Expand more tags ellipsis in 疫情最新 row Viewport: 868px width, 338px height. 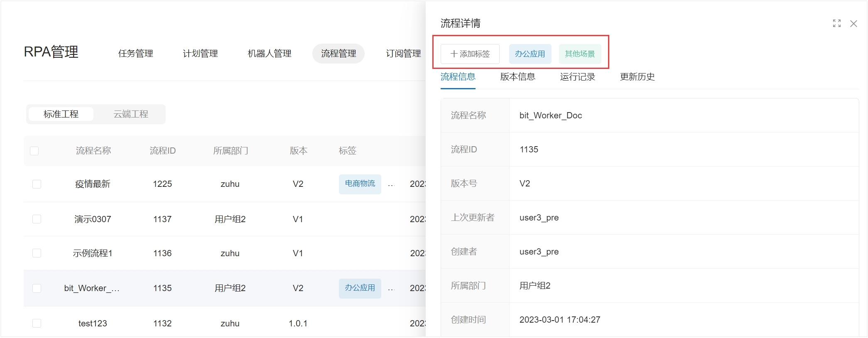pyautogui.click(x=391, y=184)
